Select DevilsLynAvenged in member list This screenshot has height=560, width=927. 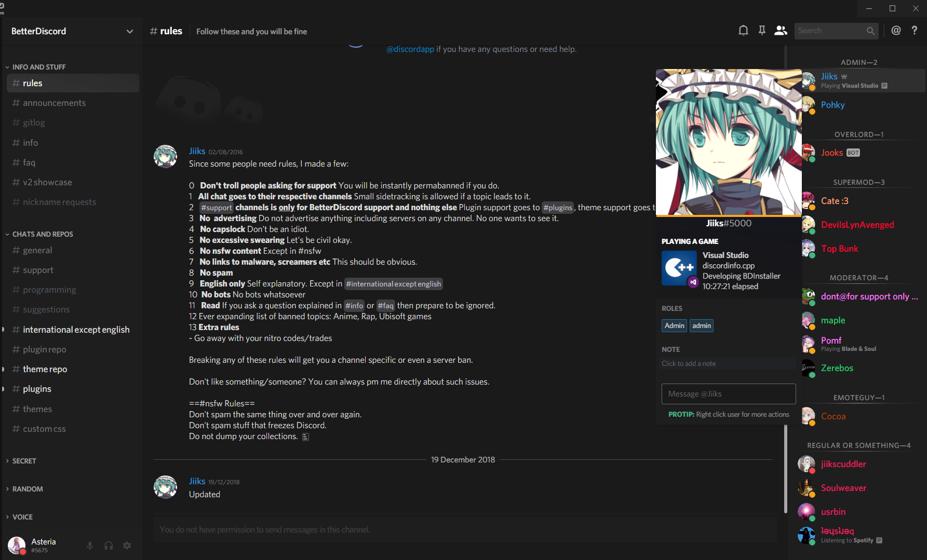pyautogui.click(x=862, y=225)
